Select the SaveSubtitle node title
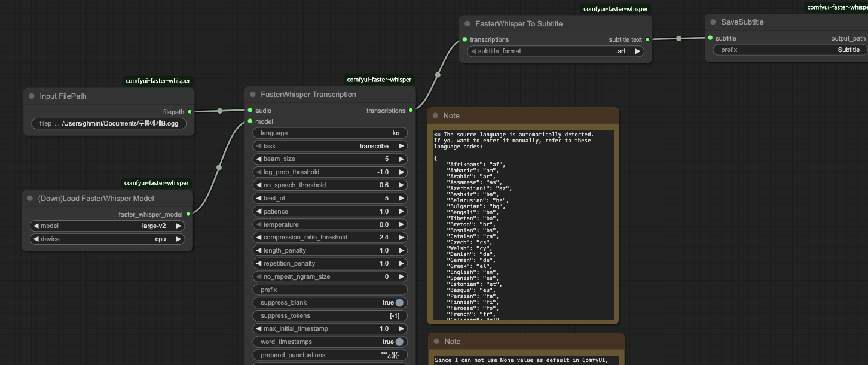This screenshot has height=365, width=868. pos(742,22)
